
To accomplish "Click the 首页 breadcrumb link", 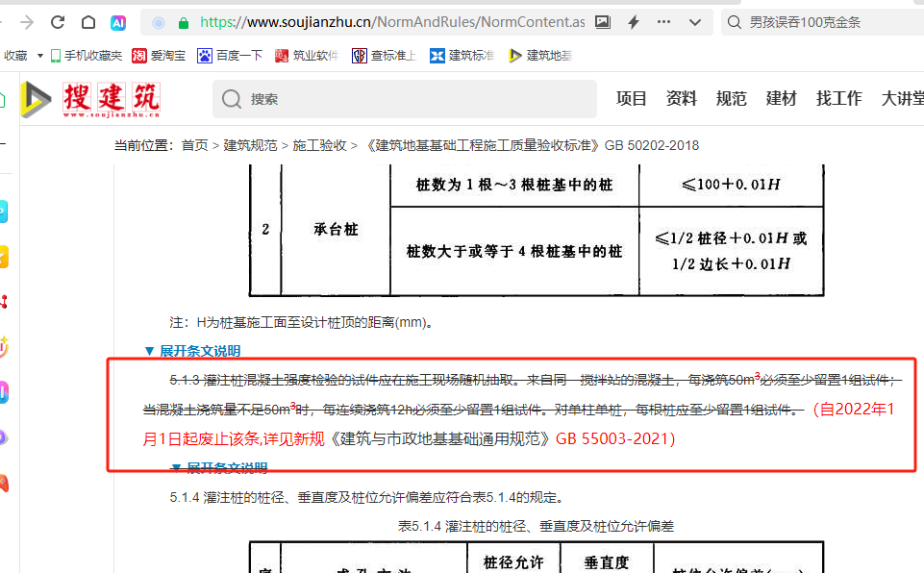I will pyautogui.click(x=194, y=145).
